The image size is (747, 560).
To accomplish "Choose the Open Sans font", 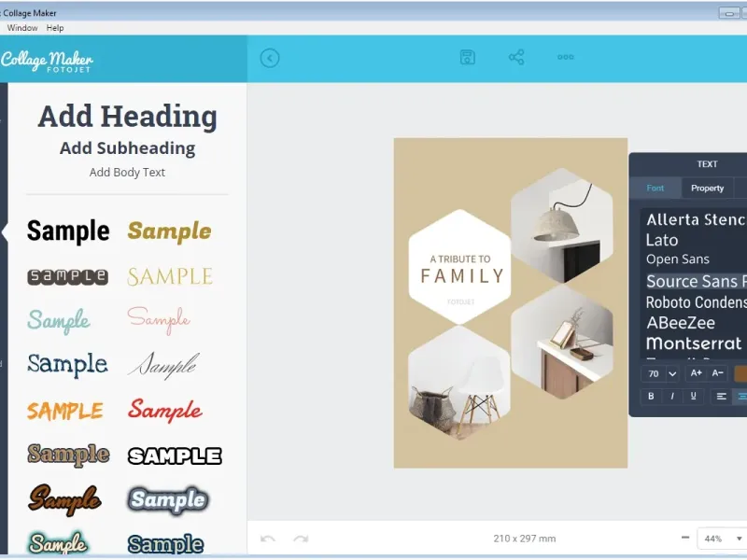I will (678, 259).
